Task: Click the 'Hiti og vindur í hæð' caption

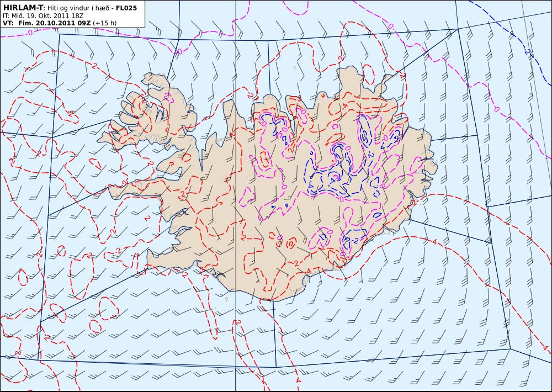Action: click(x=78, y=8)
